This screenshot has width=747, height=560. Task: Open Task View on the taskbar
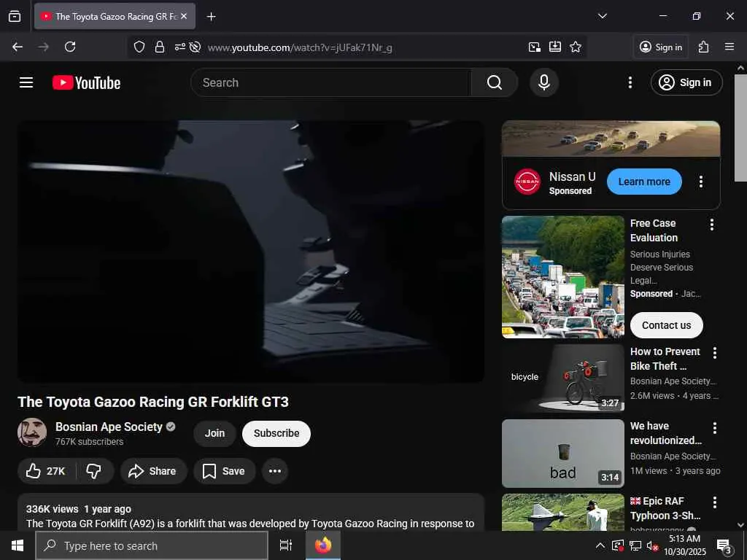286,545
